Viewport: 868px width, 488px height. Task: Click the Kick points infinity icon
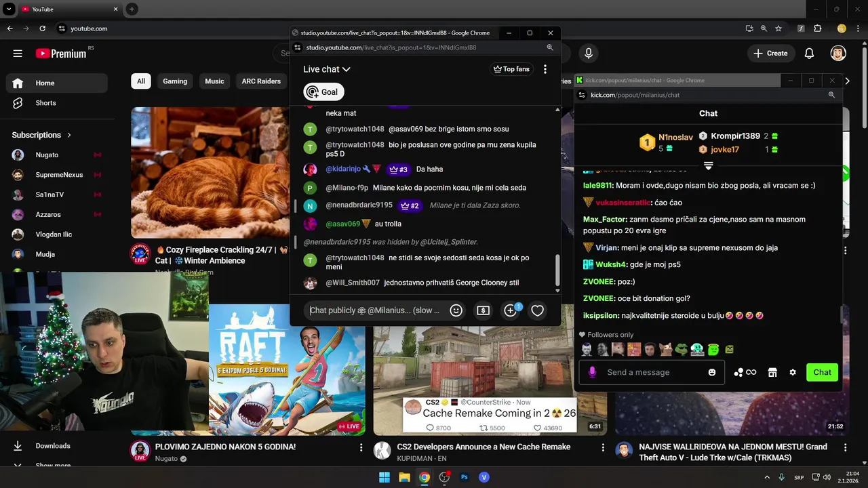pos(745,372)
